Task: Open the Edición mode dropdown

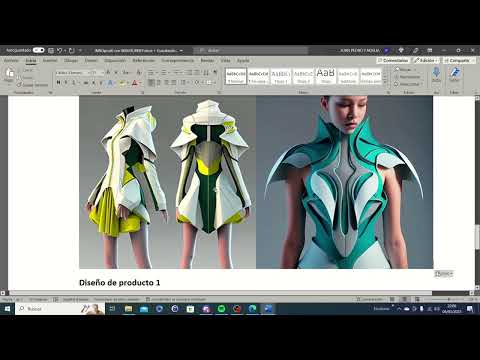Action: 426,60
